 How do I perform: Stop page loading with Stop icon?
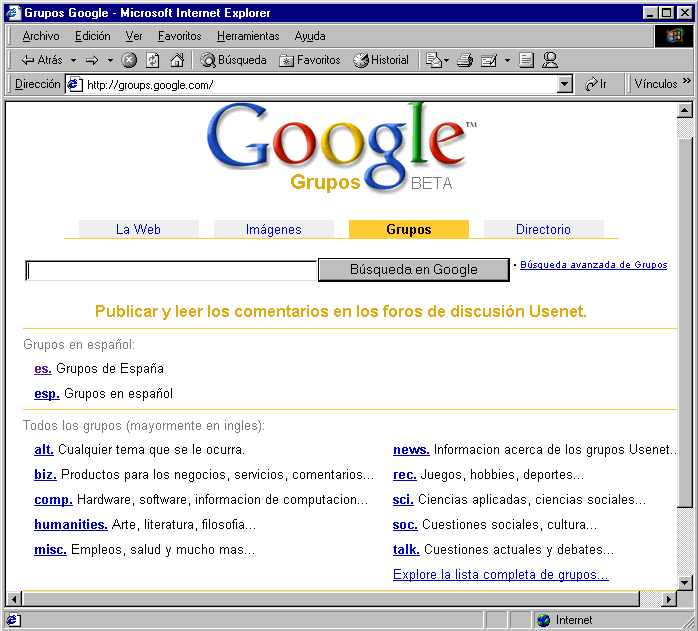point(129,60)
